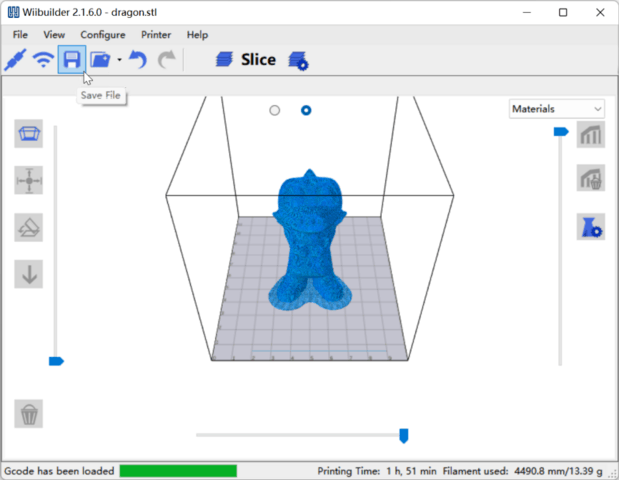Click the Slice button
This screenshot has width=619, height=480.
pyautogui.click(x=246, y=60)
